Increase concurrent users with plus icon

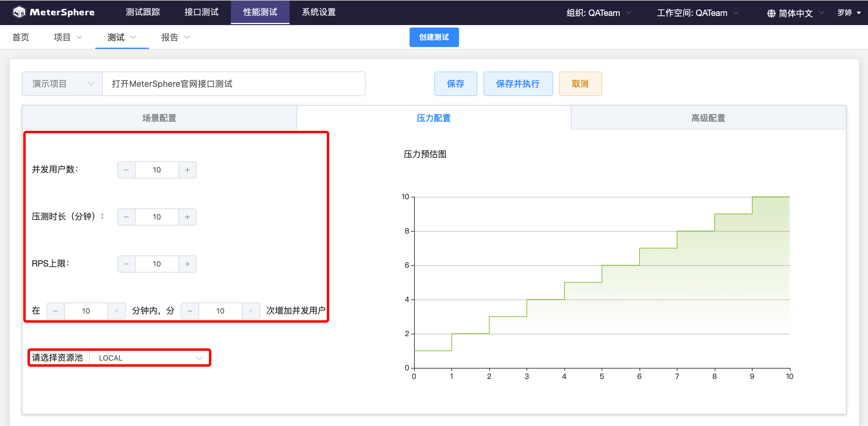[x=187, y=170]
